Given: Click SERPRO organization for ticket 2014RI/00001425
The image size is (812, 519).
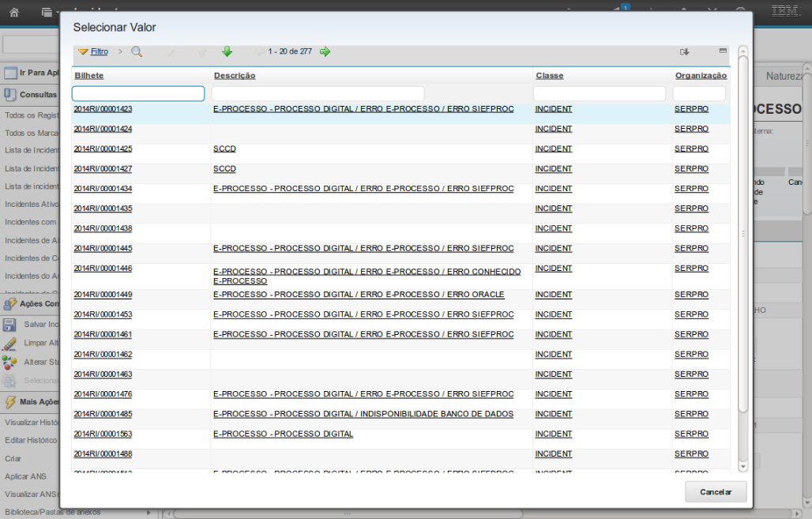Looking at the screenshot, I should [691, 149].
